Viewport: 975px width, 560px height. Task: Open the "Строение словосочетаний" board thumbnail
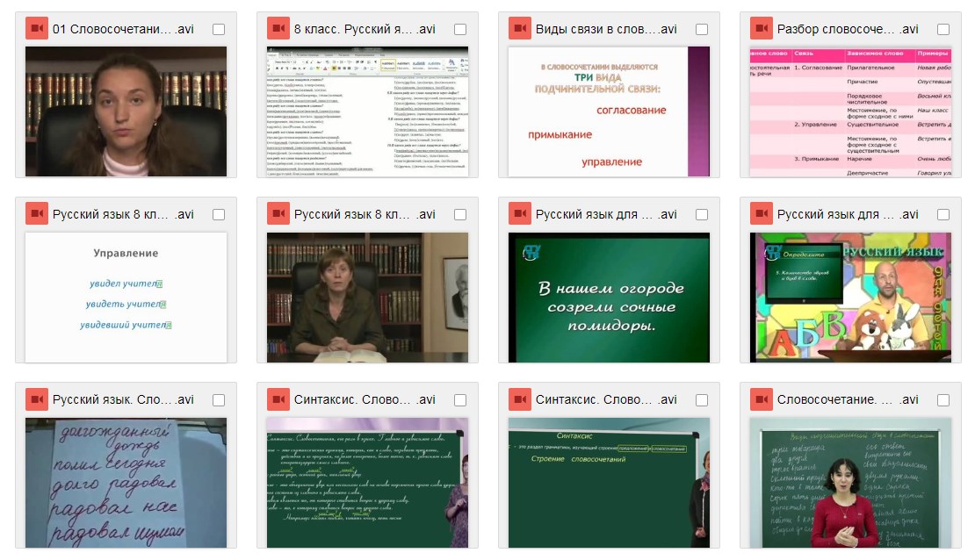(610, 482)
